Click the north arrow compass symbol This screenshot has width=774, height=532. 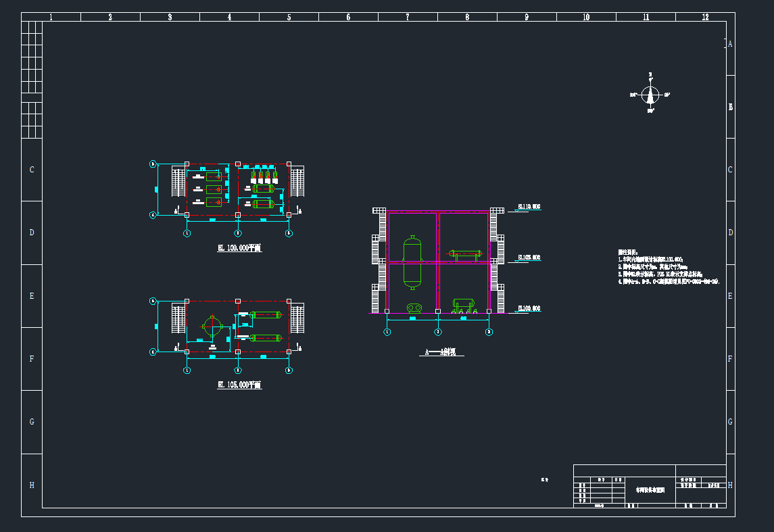(x=650, y=95)
